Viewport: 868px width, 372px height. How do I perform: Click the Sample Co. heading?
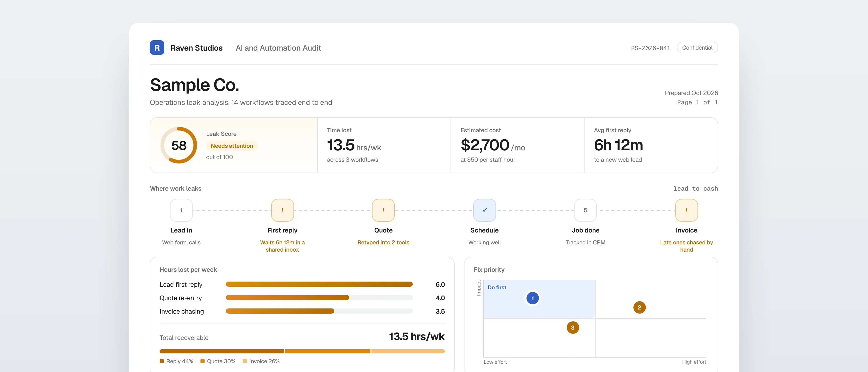195,84
